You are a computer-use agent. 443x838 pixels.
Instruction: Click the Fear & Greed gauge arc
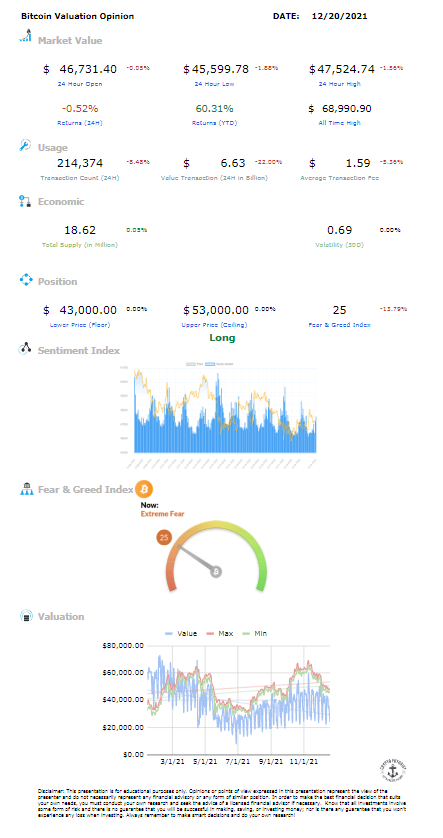point(216,556)
